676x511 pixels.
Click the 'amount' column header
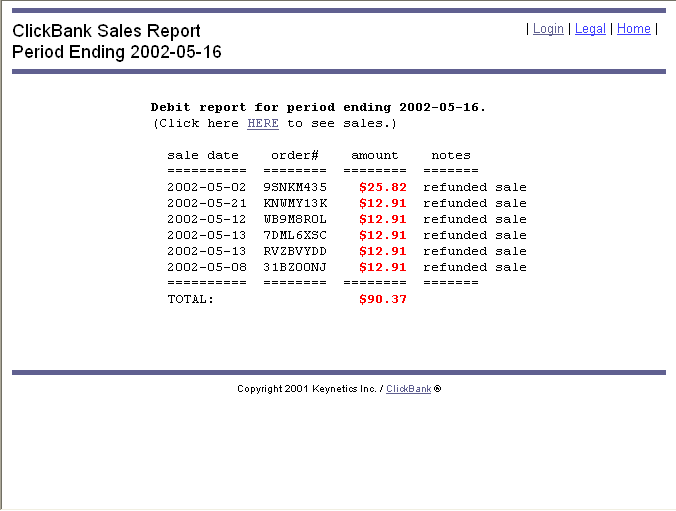pos(375,155)
